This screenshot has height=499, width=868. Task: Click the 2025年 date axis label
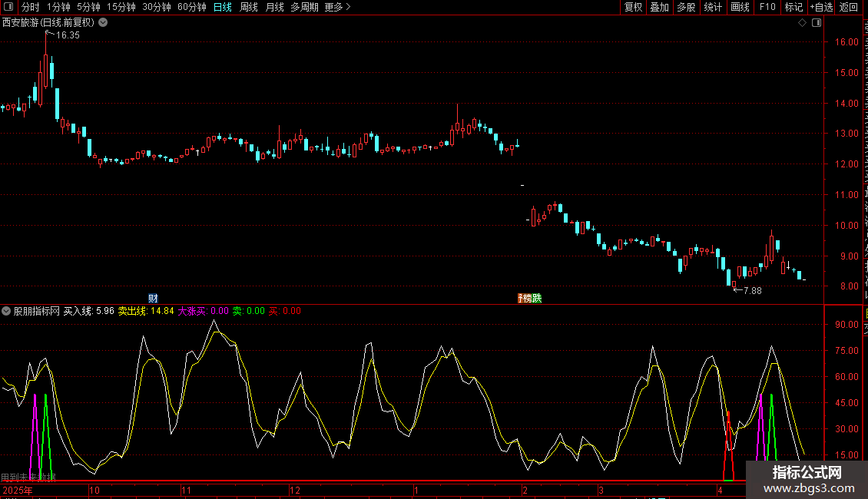click(17, 490)
